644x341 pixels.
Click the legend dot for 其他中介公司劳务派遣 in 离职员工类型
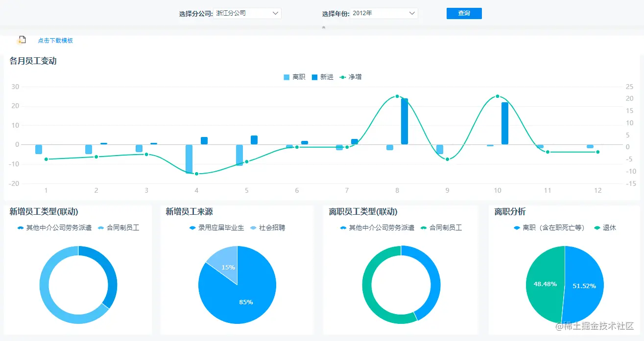click(x=343, y=227)
